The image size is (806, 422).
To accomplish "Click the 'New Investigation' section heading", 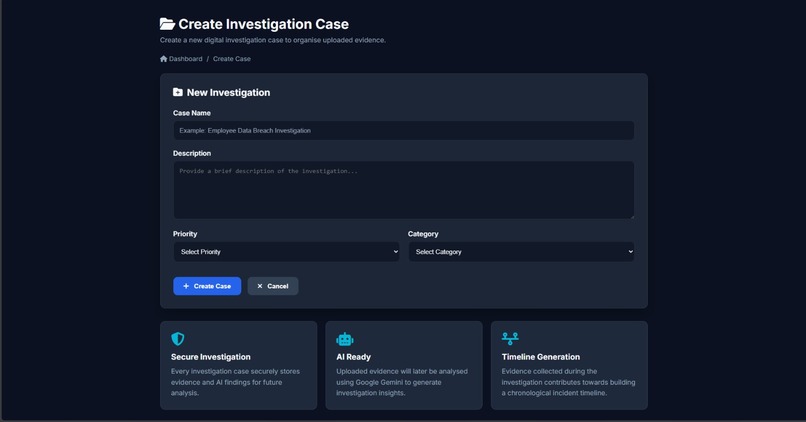I will pos(228,93).
